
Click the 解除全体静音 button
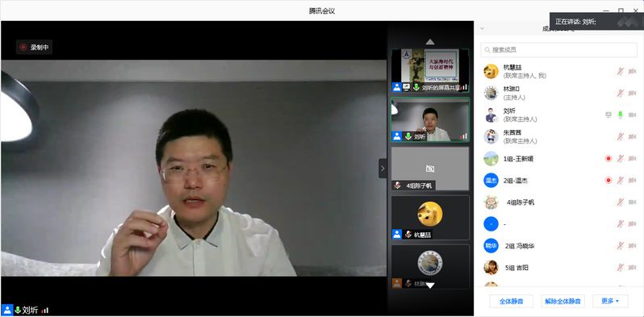pos(562,301)
